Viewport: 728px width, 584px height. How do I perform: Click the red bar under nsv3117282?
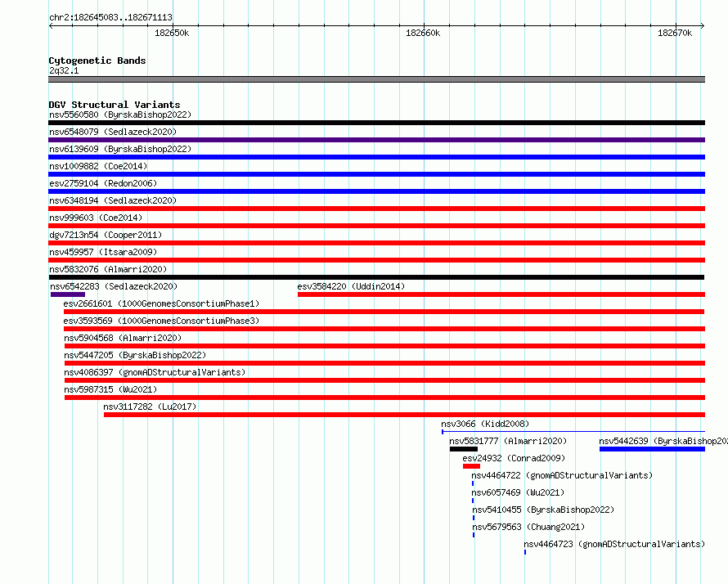(404, 415)
